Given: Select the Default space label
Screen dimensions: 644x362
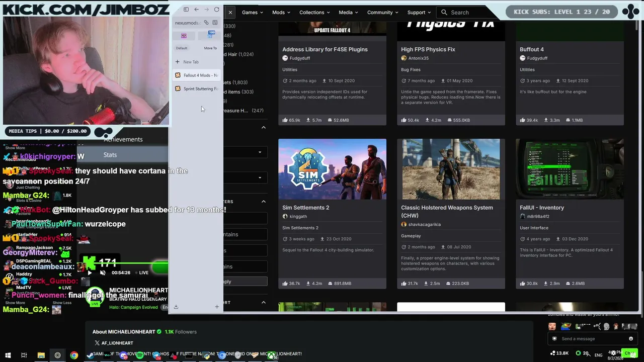Looking at the screenshot, I should tap(182, 48).
